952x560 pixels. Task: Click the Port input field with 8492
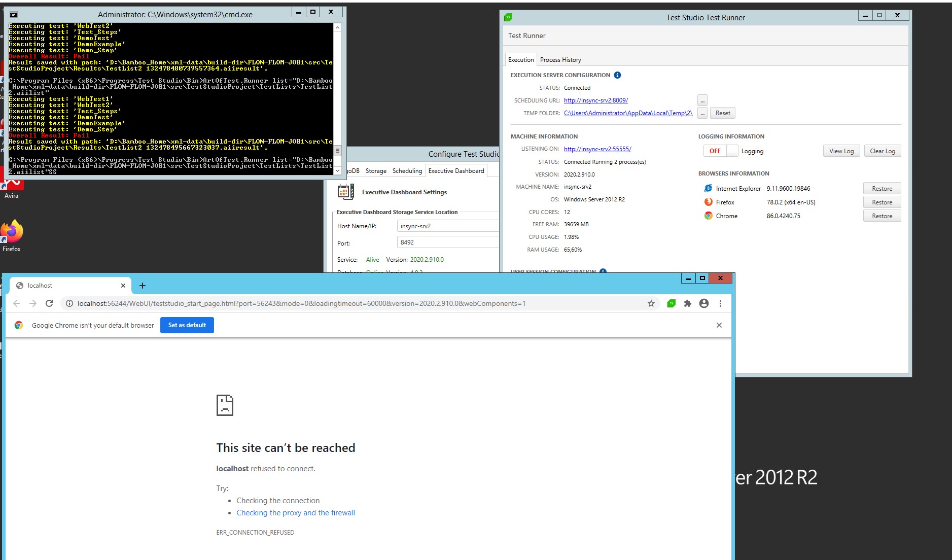pos(446,242)
